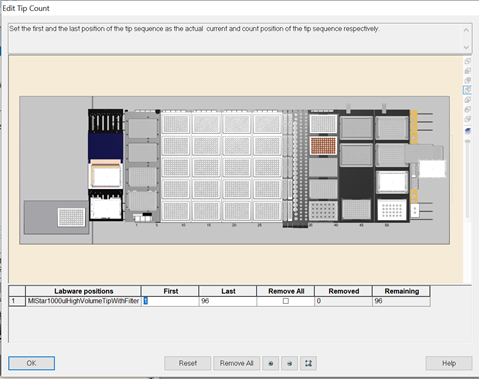Adjust the vertical slider beside the deck
Viewport: 479px width, 379px height.
[468, 142]
